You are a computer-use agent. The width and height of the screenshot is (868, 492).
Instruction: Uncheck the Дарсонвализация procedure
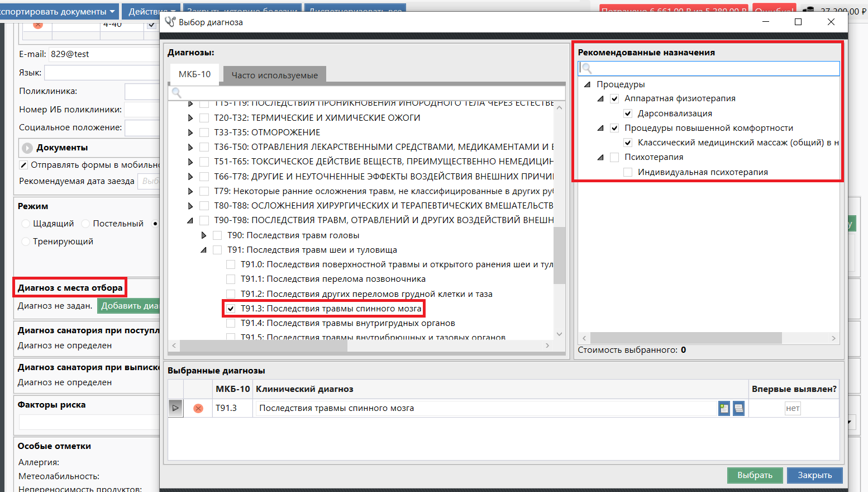628,113
